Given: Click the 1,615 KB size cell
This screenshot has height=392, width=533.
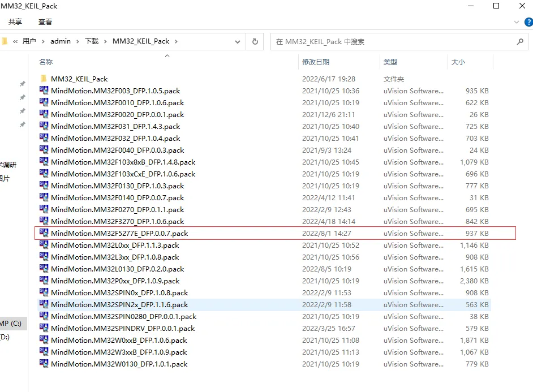Looking at the screenshot, I should click(474, 269).
